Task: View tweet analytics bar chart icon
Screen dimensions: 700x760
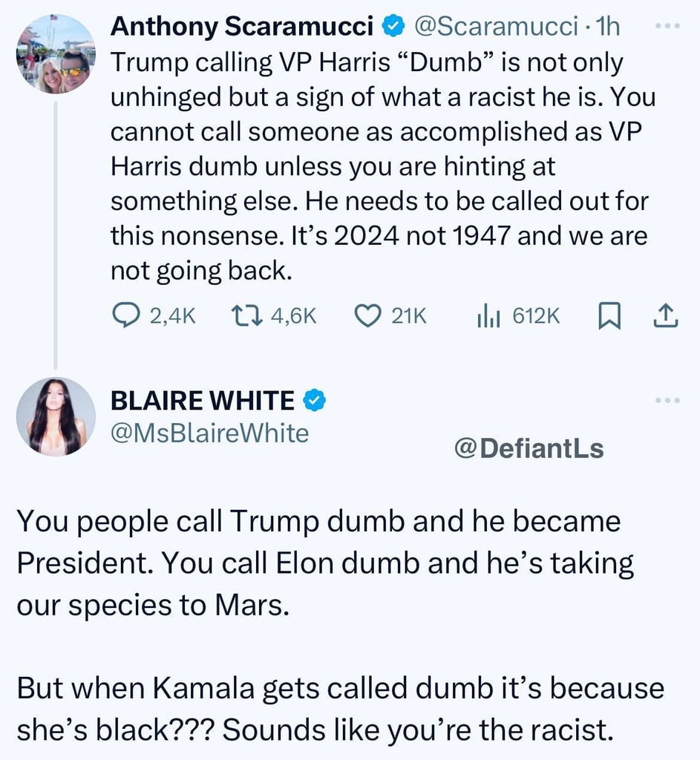Action: pos(486,317)
